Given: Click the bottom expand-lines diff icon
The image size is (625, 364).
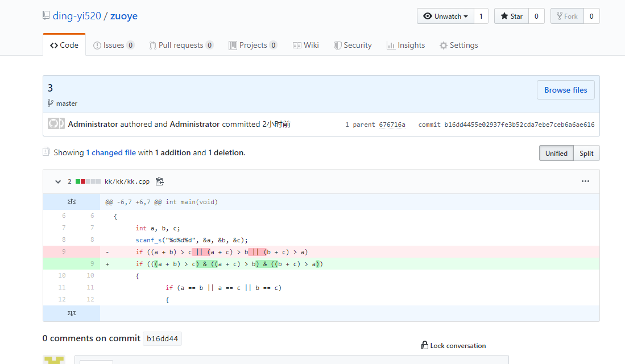Looking at the screenshot, I should 72,313.
